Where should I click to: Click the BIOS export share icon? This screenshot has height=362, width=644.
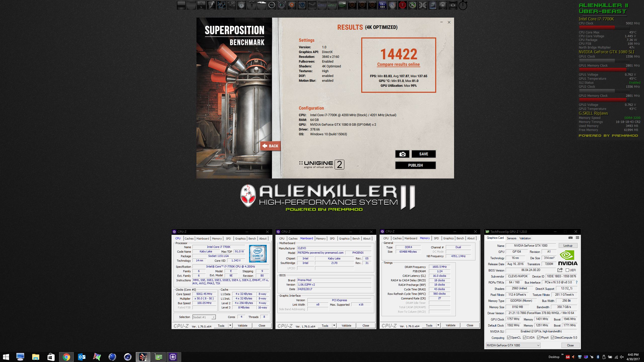(x=560, y=270)
